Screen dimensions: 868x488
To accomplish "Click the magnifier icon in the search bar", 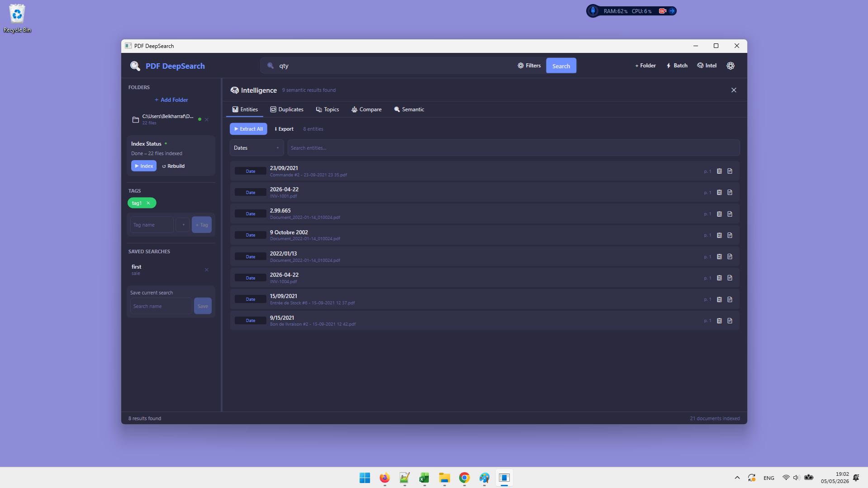I will [x=270, y=66].
